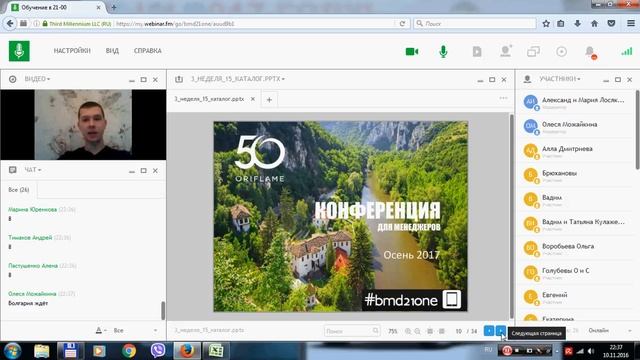Click chat author Пастушенко Алена

(33, 266)
